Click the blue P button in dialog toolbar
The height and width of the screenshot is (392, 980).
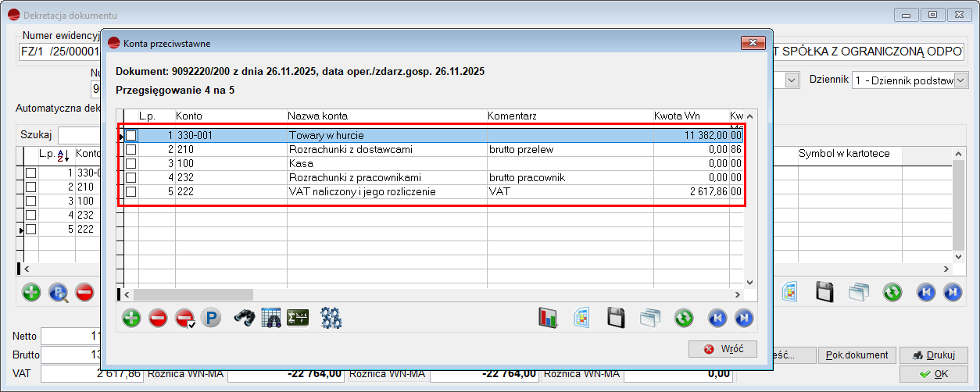209,318
